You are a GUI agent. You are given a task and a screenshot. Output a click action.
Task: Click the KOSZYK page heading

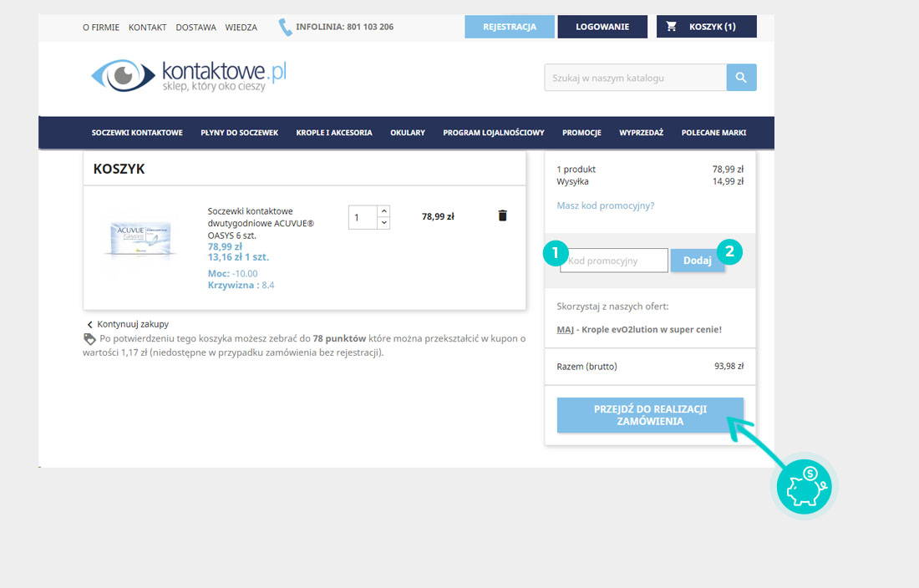(119, 169)
